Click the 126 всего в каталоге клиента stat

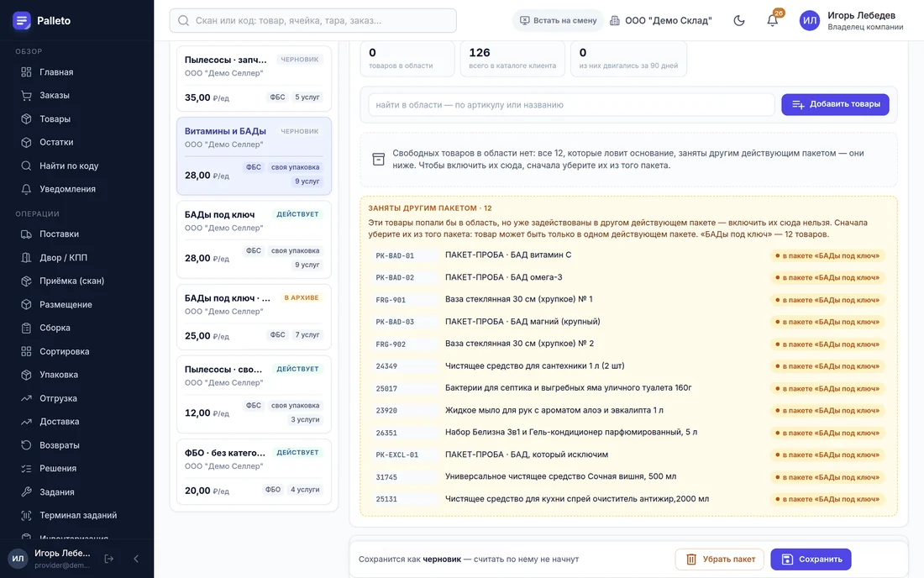tap(512, 58)
